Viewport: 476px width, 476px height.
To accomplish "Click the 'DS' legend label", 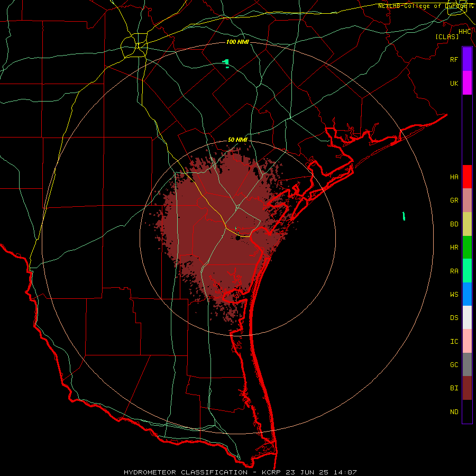I will click(x=454, y=318).
